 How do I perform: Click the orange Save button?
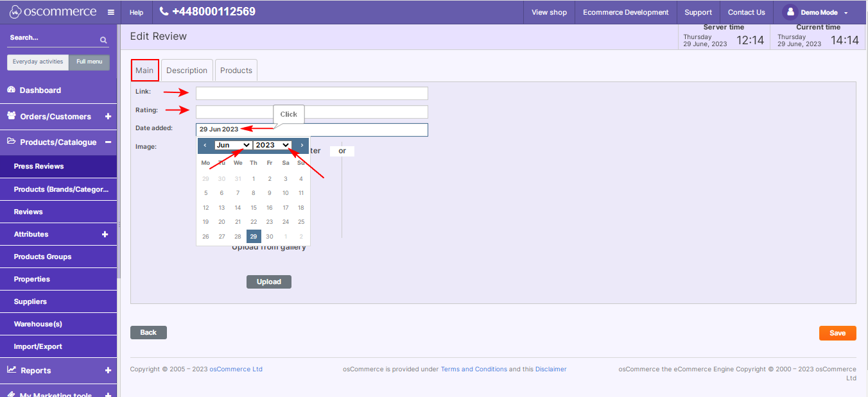(837, 333)
